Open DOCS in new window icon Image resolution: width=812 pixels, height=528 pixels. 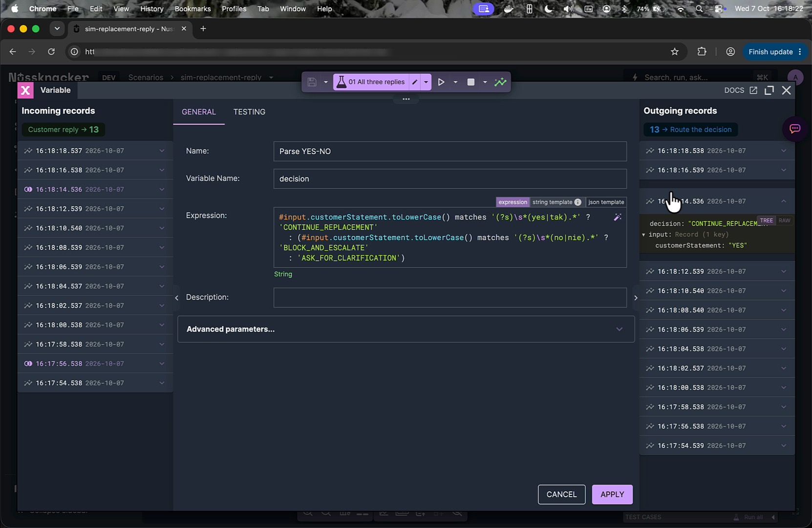pos(753,90)
